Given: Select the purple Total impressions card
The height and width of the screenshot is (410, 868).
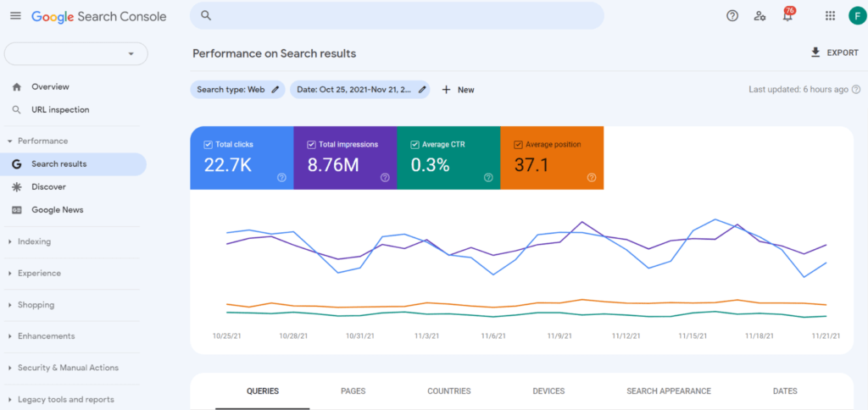Looking at the screenshot, I should pyautogui.click(x=345, y=158).
